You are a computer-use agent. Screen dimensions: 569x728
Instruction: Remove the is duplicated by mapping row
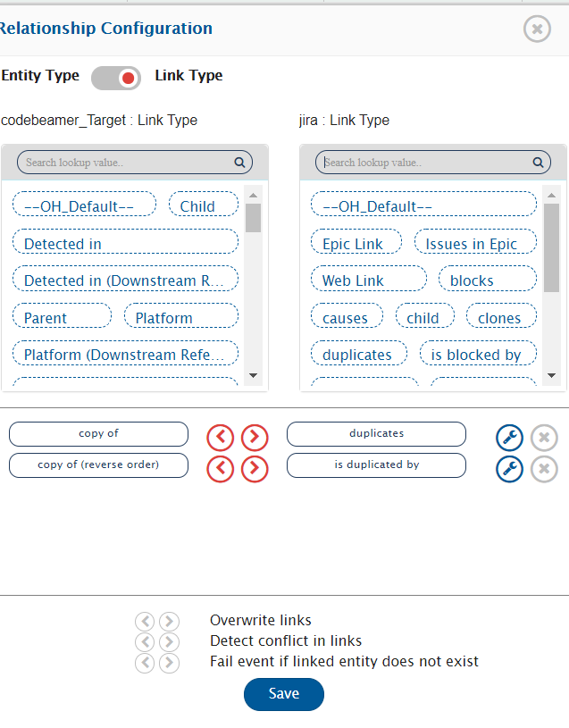[x=544, y=468]
